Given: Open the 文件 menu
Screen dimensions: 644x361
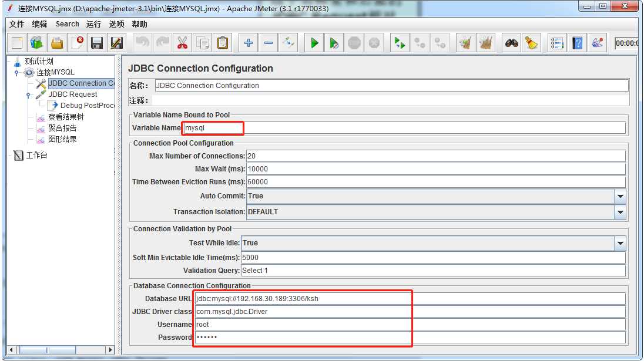Looking at the screenshot, I should [x=17, y=24].
